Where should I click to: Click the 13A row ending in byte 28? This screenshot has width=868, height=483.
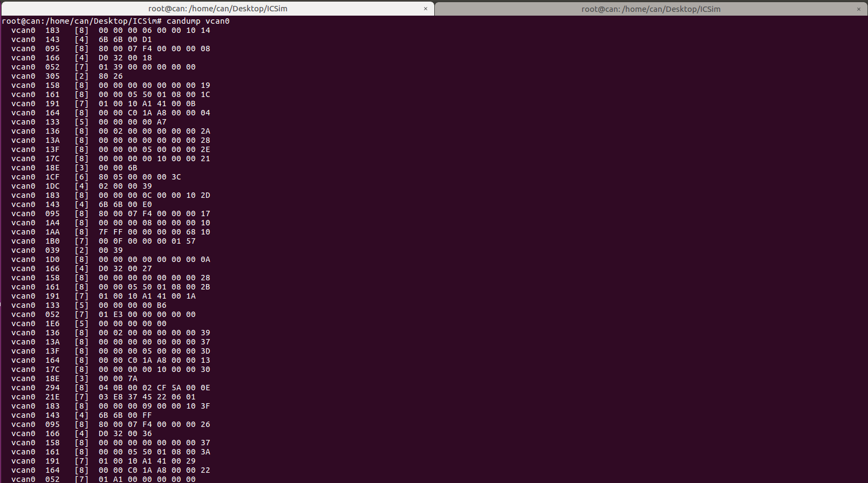coord(111,140)
